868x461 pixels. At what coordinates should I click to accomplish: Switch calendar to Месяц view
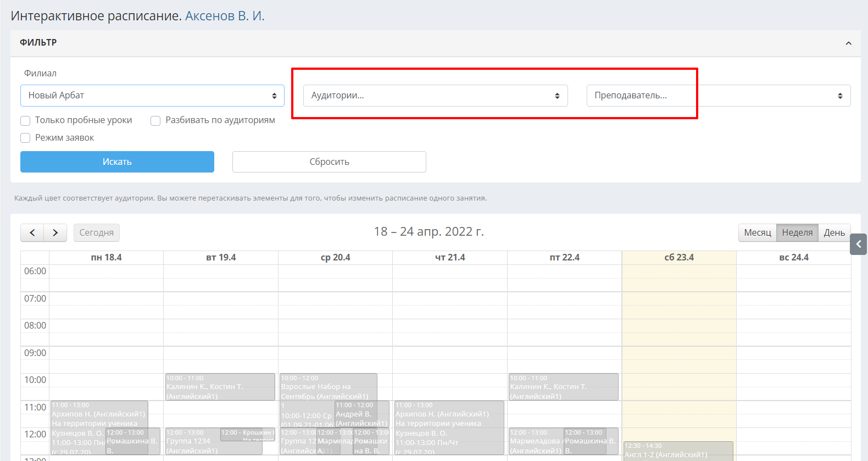(x=758, y=232)
